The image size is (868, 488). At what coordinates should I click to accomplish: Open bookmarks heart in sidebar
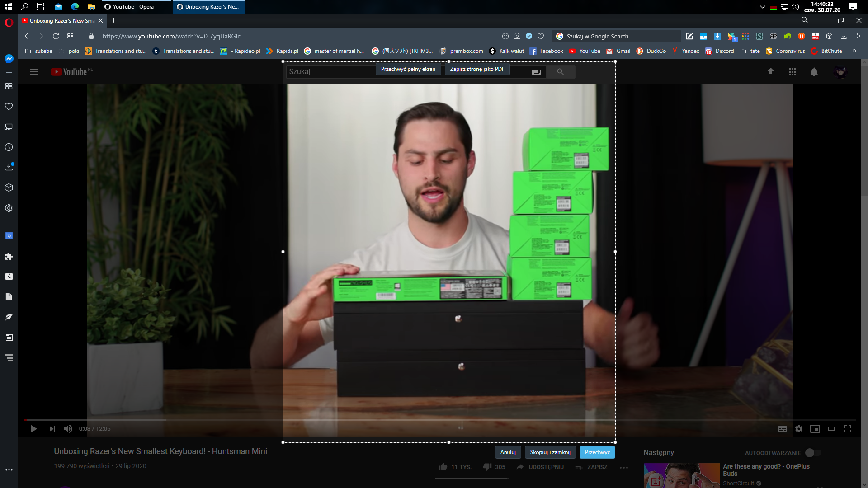click(9, 107)
